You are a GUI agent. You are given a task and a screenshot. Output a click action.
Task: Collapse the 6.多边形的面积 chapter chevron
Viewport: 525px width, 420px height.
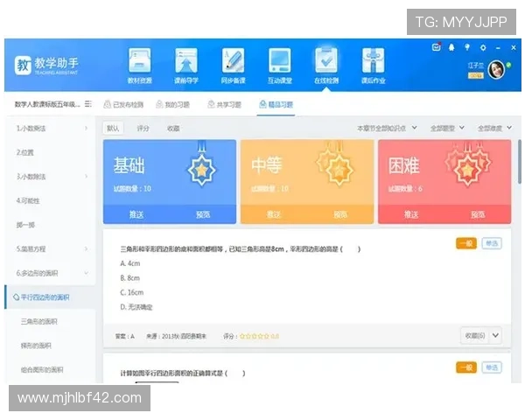point(86,273)
